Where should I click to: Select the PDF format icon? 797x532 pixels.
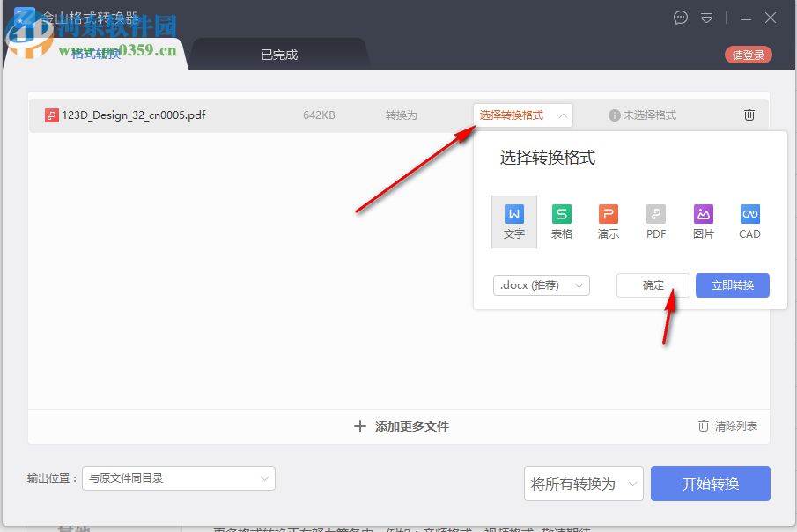[x=656, y=222]
